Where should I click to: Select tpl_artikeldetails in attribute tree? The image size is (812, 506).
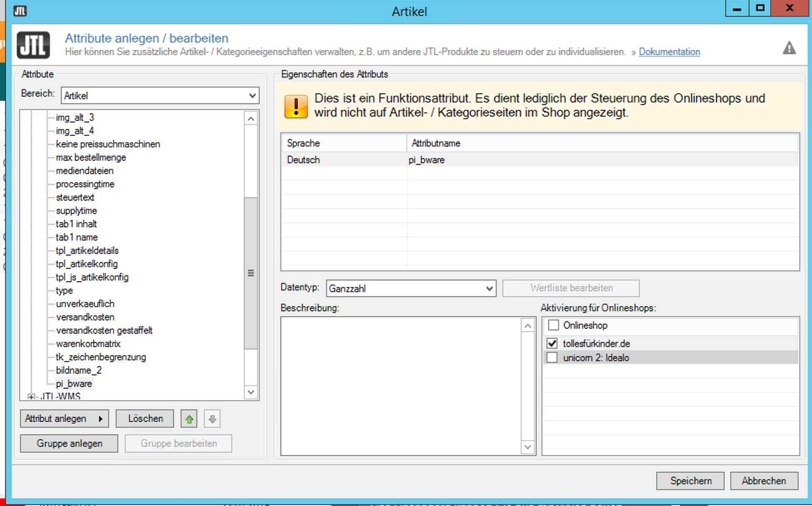click(87, 251)
